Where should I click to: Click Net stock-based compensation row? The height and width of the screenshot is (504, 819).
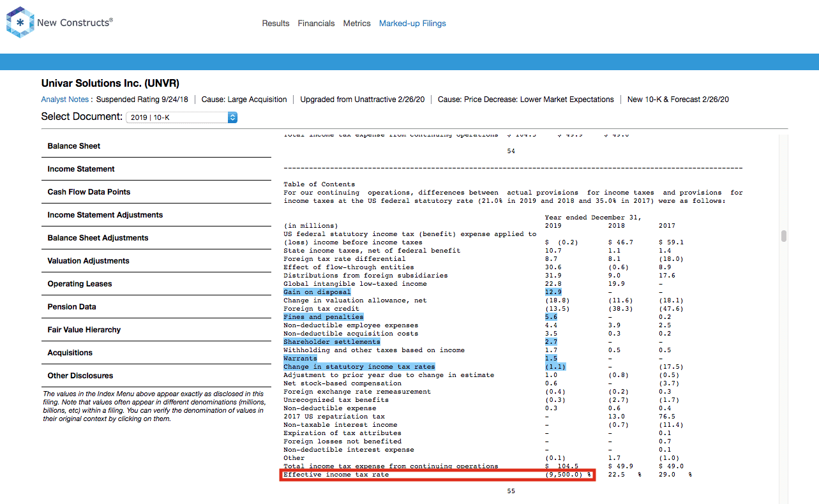pyautogui.click(x=343, y=383)
